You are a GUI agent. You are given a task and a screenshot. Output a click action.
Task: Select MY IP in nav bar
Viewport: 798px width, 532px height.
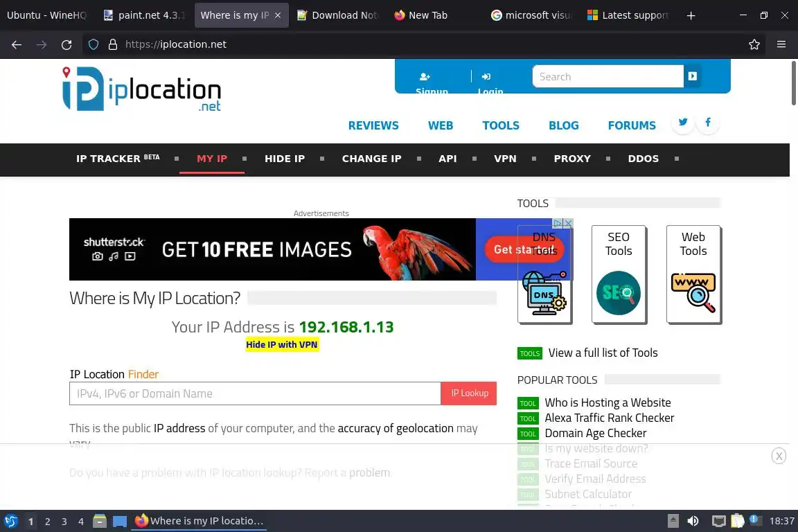[x=212, y=159]
